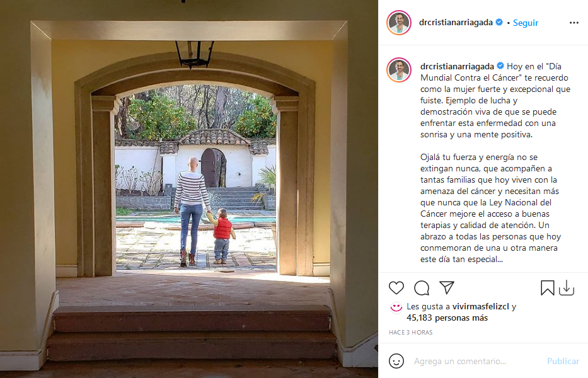Follow the account with Seguir
Image resolution: width=588 pixels, height=378 pixels.
tap(526, 23)
